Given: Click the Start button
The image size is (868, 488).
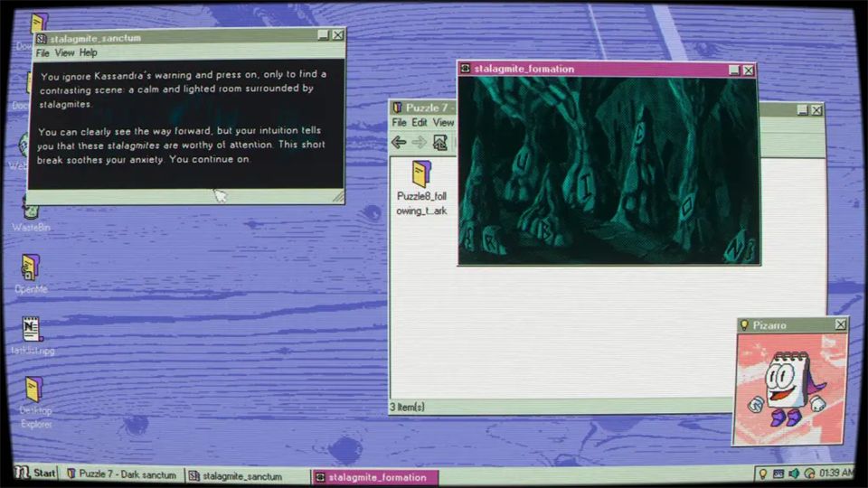Looking at the screenshot, I should pos(35,473).
